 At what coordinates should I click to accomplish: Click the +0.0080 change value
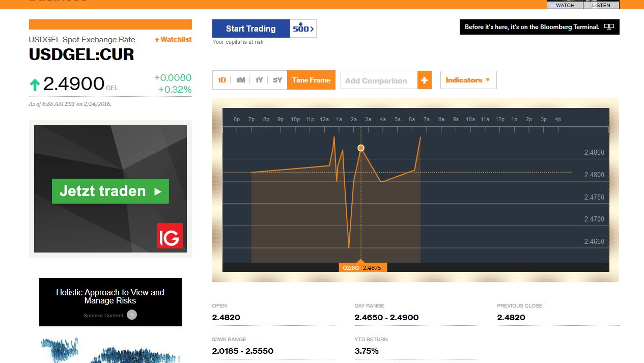coord(173,78)
